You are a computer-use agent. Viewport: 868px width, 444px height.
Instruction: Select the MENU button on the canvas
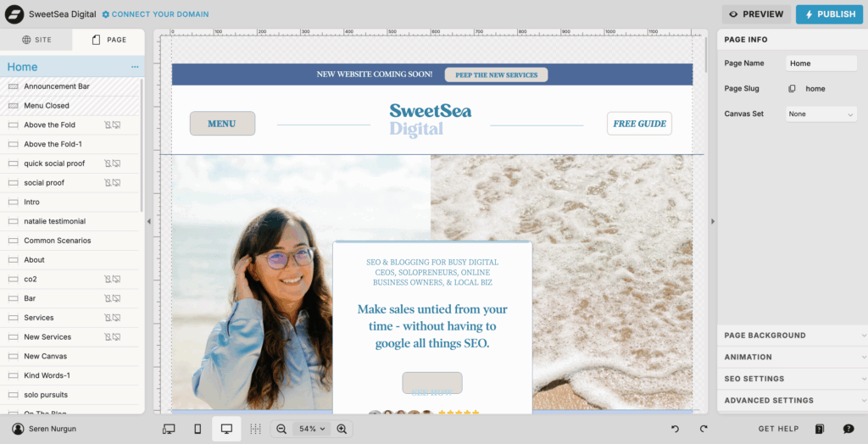tap(223, 124)
